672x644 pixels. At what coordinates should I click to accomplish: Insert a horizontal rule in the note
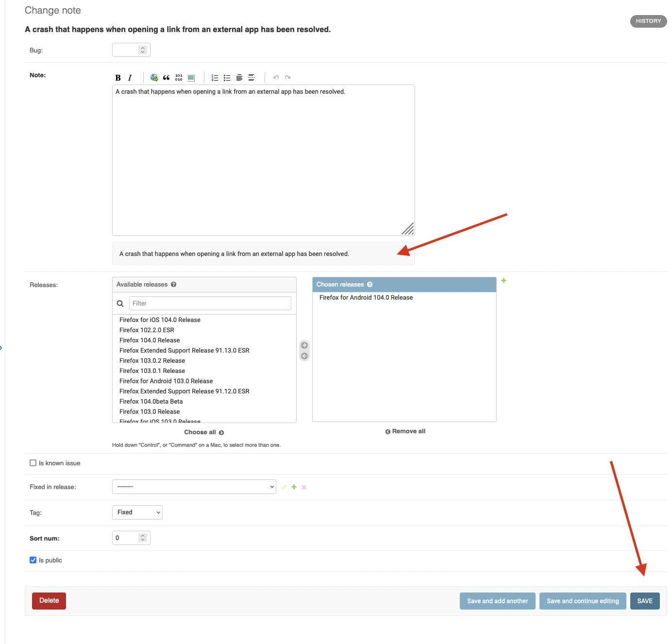(252, 78)
